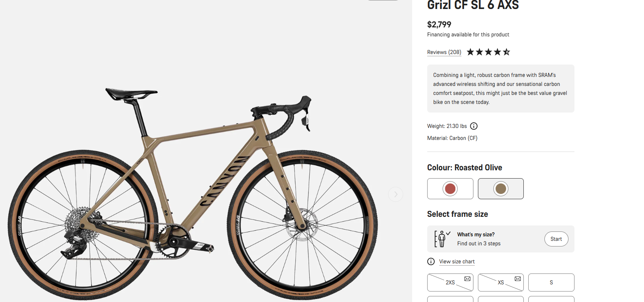The height and width of the screenshot is (302, 644).
Task: Open the View size chart link
Action: [x=457, y=261]
